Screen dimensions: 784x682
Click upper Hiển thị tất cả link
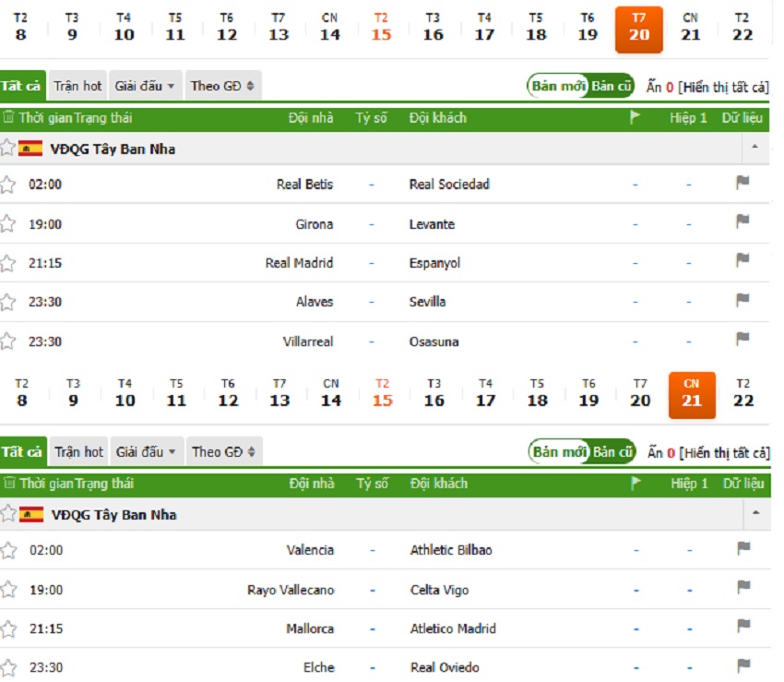pyautogui.click(x=722, y=88)
